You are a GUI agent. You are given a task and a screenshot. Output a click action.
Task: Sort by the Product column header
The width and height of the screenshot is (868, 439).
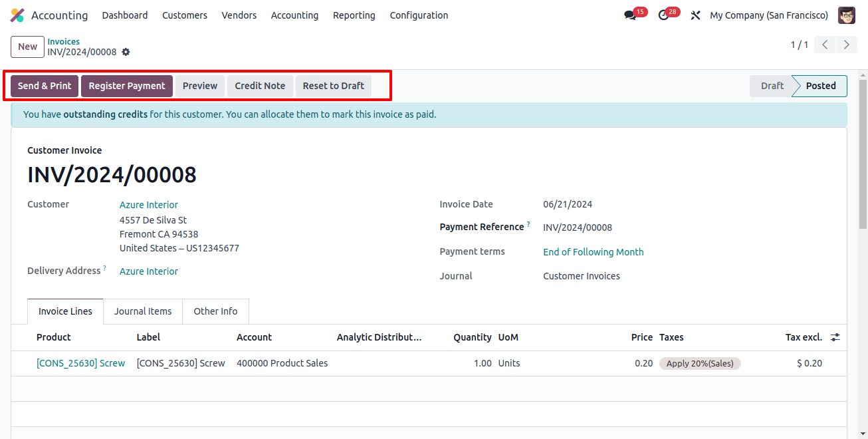pyautogui.click(x=54, y=337)
